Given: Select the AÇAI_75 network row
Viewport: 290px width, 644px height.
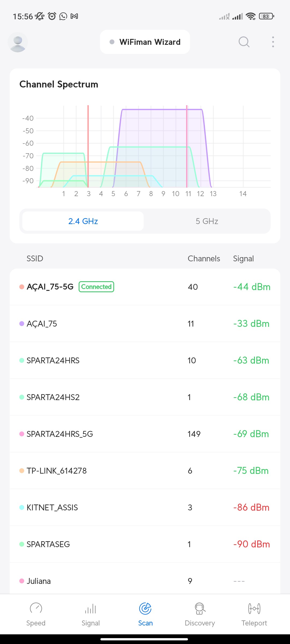Looking at the screenshot, I should point(145,324).
